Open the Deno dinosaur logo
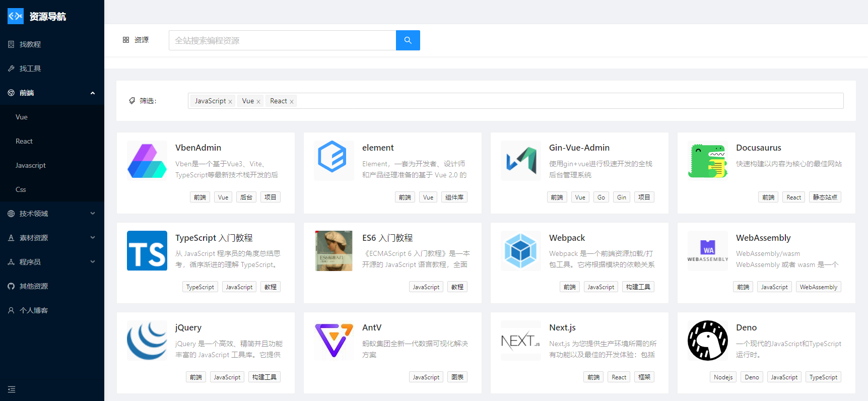Screen dimensions: 868x401 click(708, 341)
